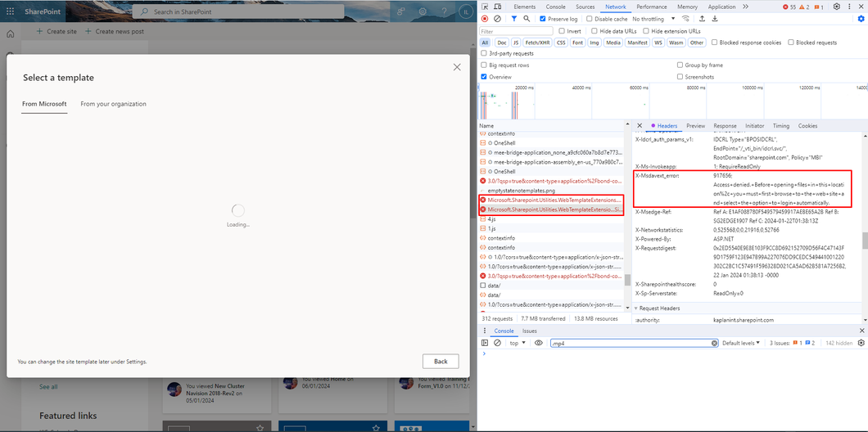The height and width of the screenshot is (432, 868).
Task: Close the request details pane
Action: 640,125
